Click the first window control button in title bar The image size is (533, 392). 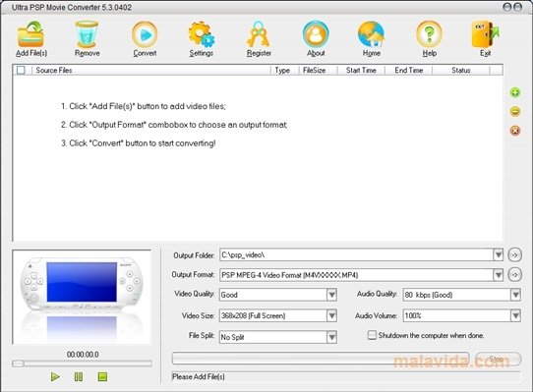(x=506, y=7)
